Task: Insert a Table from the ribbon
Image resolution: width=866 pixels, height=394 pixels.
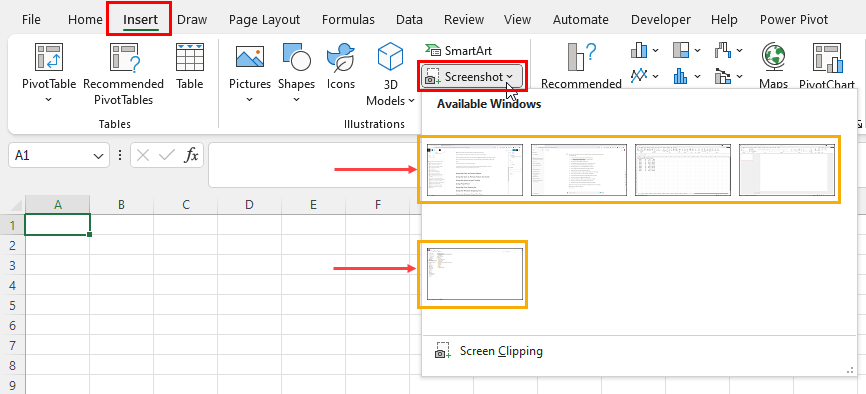Action: (189, 66)
